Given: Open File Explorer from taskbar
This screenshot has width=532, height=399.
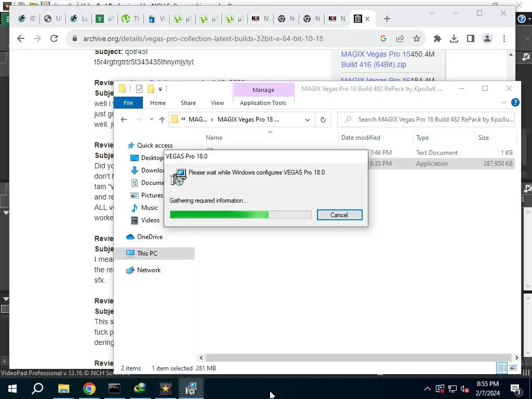Looking at the screenshot, I should click(x=63, y=389).
